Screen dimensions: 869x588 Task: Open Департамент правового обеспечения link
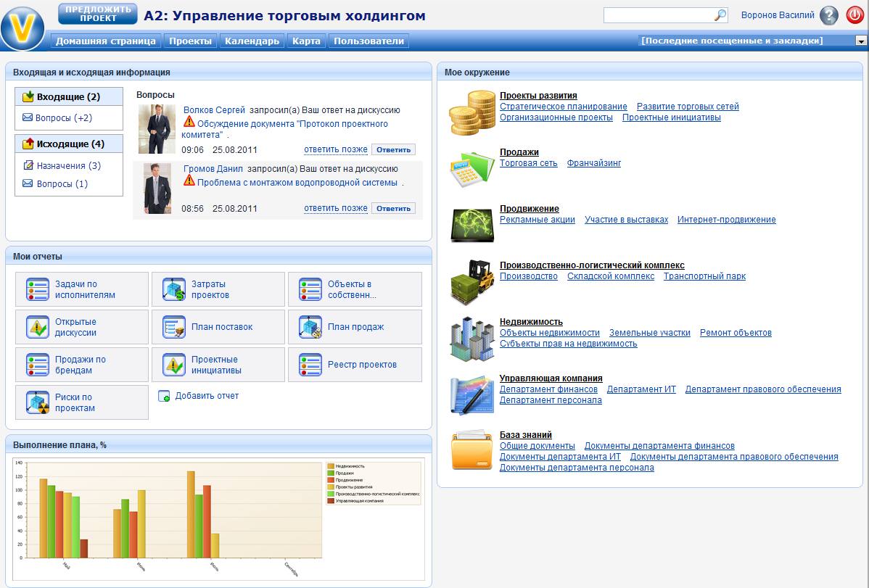(763, 389)
